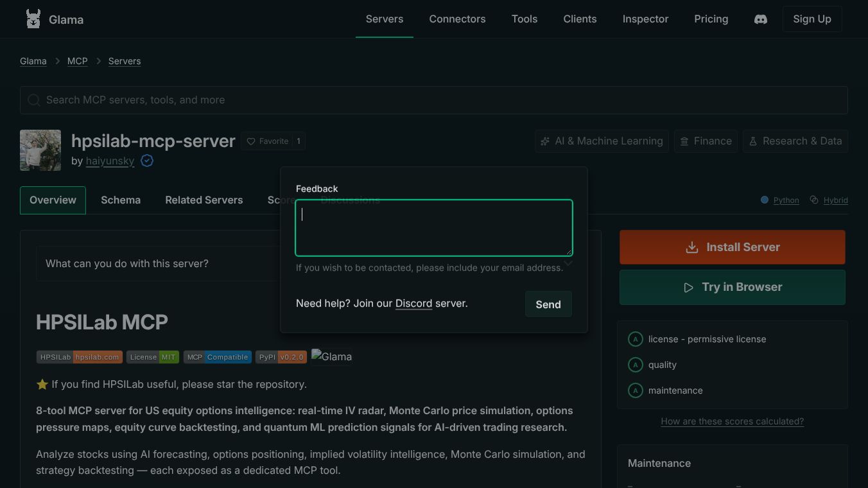Select Connectors in the top menu

(x=457, y=19)
